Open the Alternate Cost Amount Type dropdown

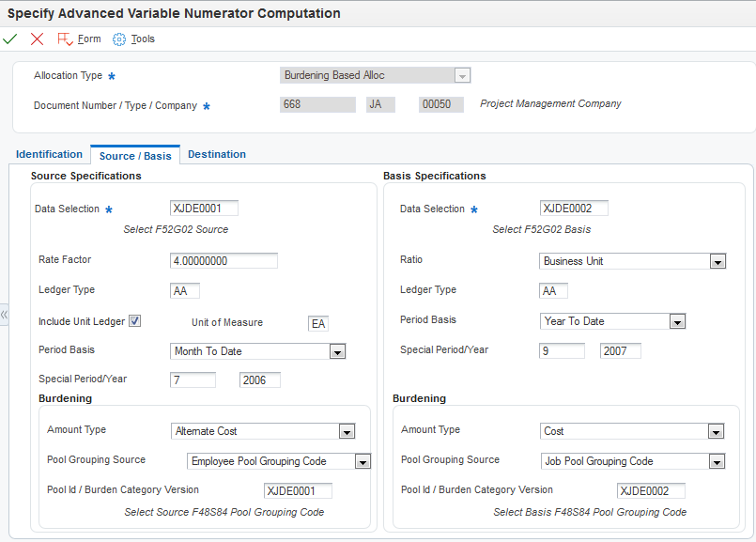(x=347, y=431)
